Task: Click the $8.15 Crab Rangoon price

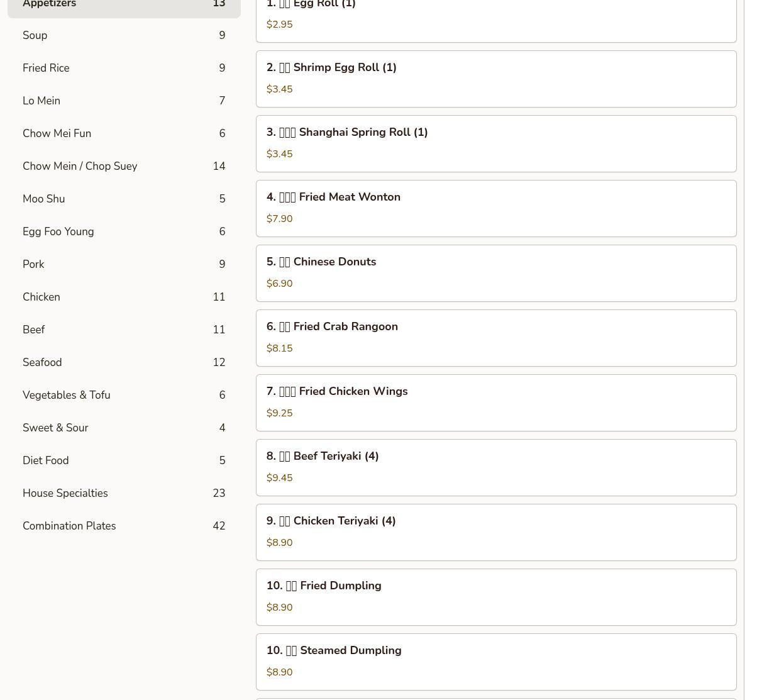Action: pyautogui.click(x=279, y=348)
